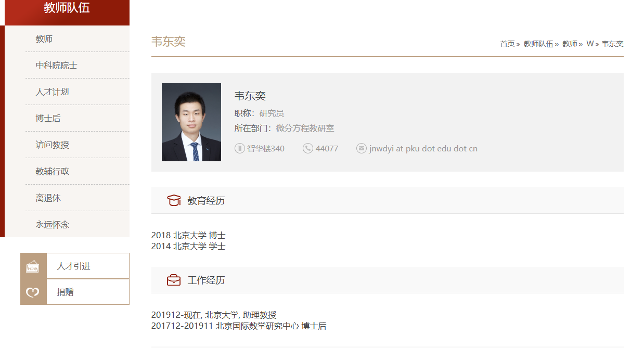The height and width of the screenshot is (348, 644).
Task: Click the graduation cap icon beside 教育经历
Action: click(x=174, y=200)
